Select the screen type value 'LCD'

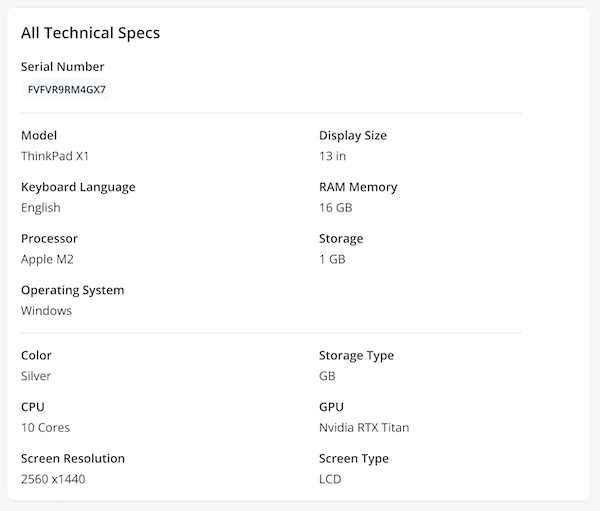(x=330, y=479)
